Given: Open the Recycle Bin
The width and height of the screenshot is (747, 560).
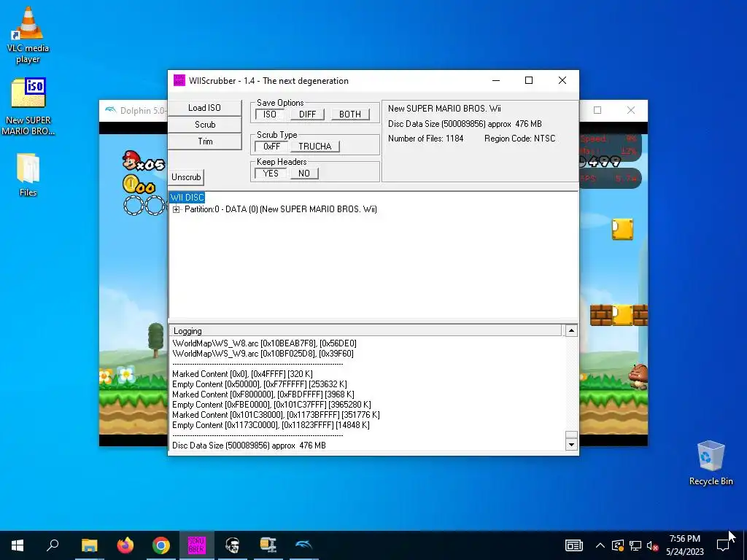Looking at the screenshot, I should point(711,463).
